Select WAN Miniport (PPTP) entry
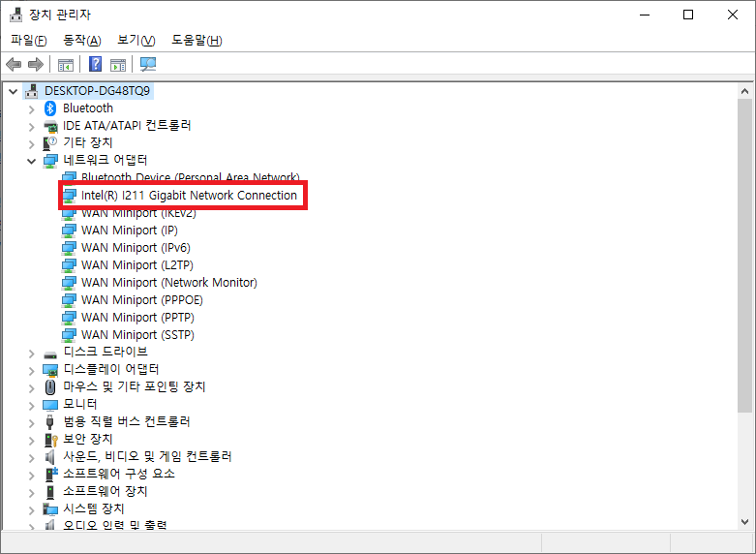This screenshot has width=756, height=554. [137, 317]
